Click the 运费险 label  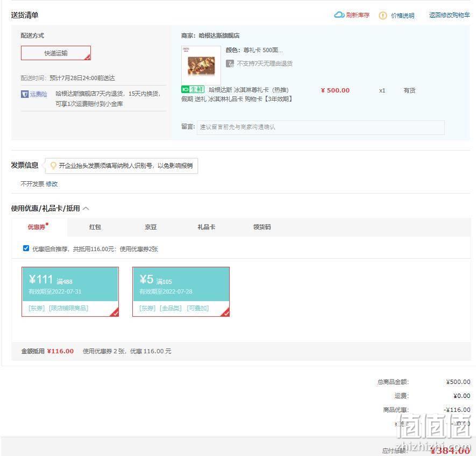[x=38, y=94]
